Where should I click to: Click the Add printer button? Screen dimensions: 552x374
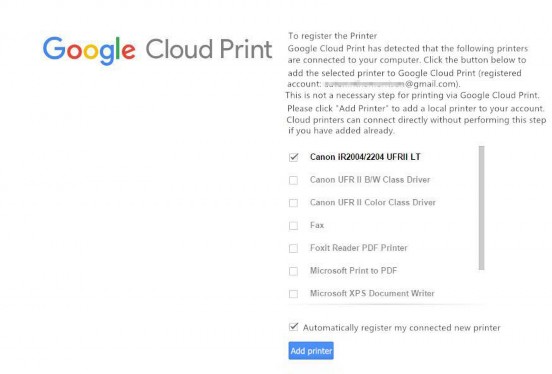[311, 351]
